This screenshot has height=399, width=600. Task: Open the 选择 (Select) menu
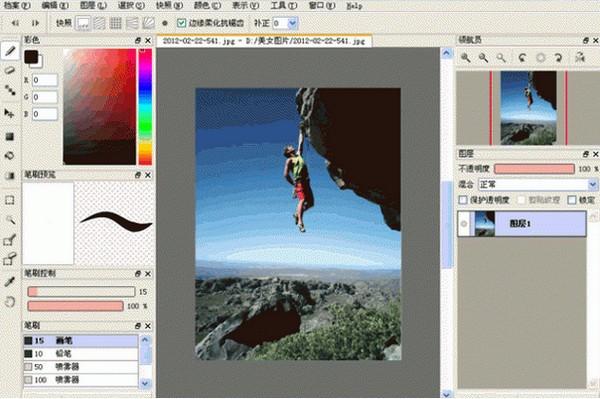131,5
